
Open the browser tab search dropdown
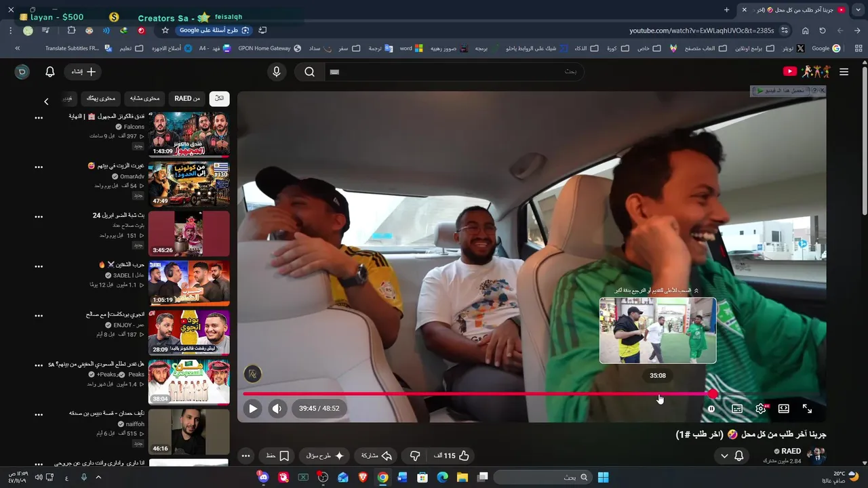point(858,10)
